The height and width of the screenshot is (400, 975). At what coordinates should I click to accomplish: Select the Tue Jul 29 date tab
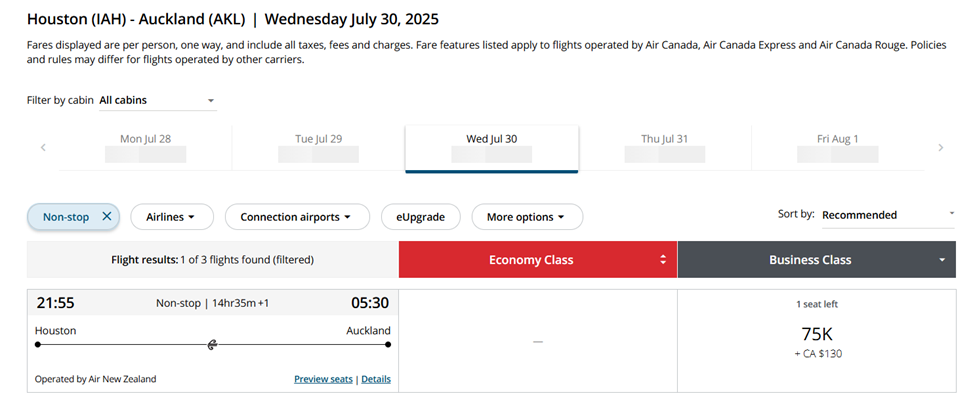pyautogui.click(x=318, y=147)
